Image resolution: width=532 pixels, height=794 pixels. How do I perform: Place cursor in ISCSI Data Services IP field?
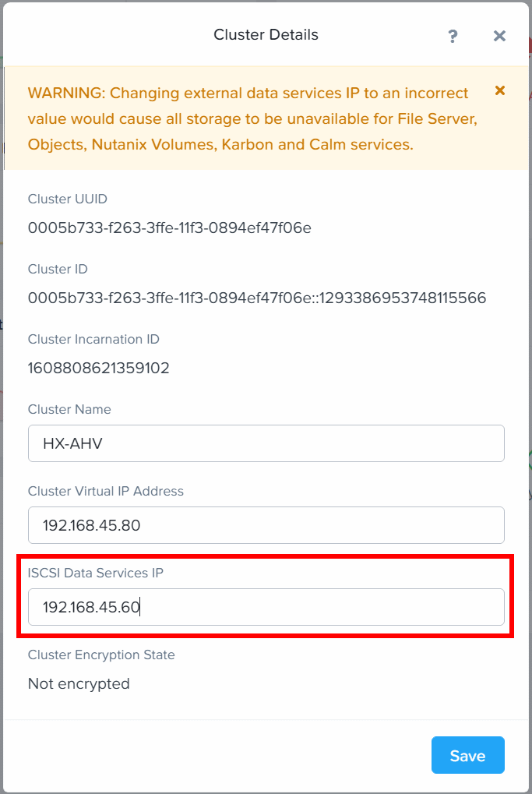coord(266,607)
